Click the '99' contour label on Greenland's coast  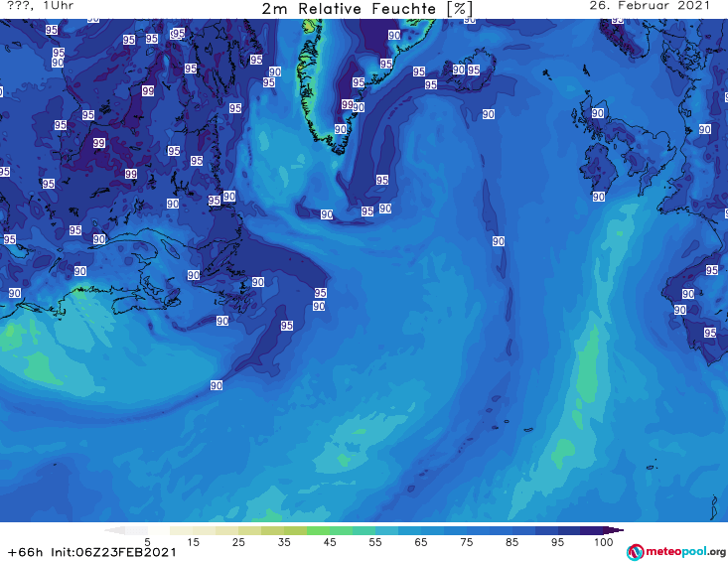347,104
